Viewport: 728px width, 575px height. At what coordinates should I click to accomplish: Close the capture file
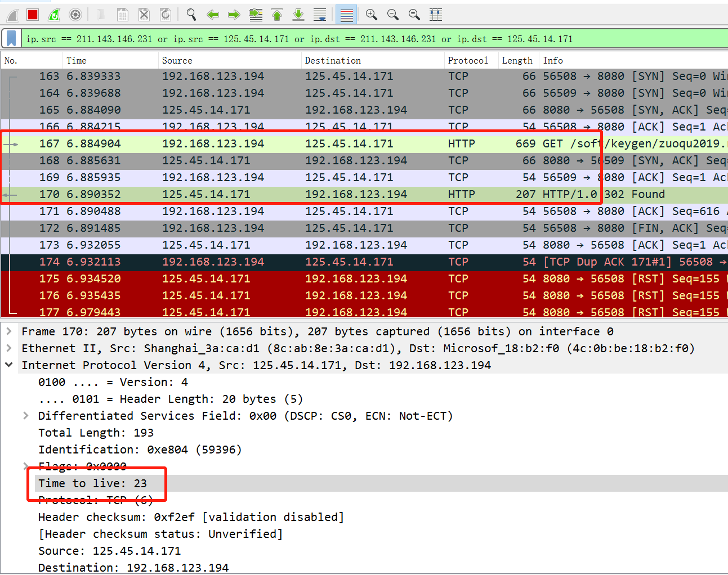coord(144,15)
